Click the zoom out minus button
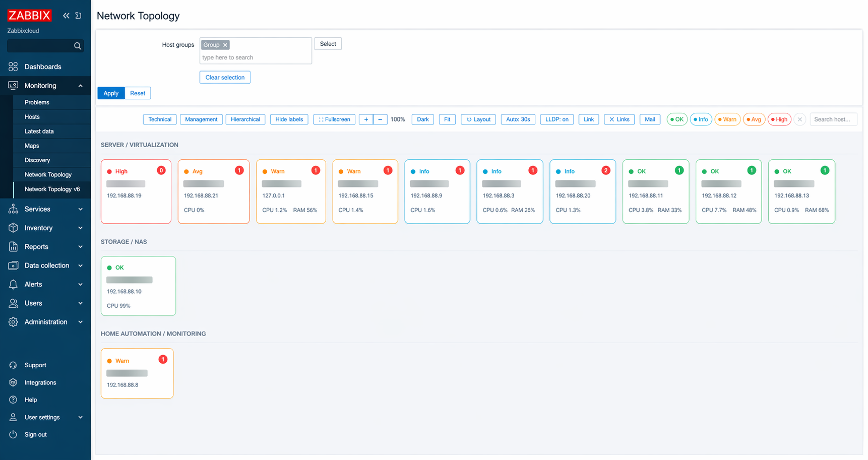 (x=380, y=119)
